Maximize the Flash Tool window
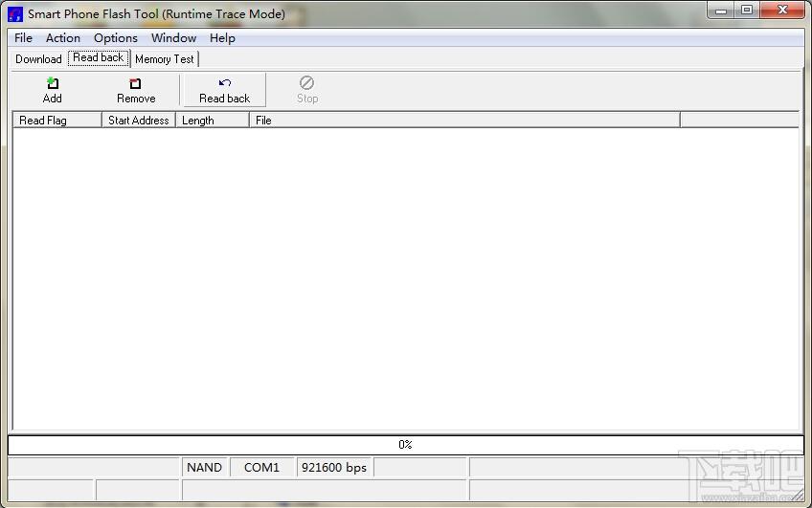 tap(747, 10)
